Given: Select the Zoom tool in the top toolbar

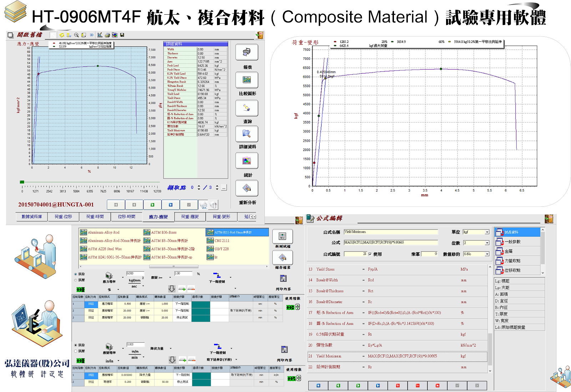Looking at the screenshot, I should coord(76,35).
